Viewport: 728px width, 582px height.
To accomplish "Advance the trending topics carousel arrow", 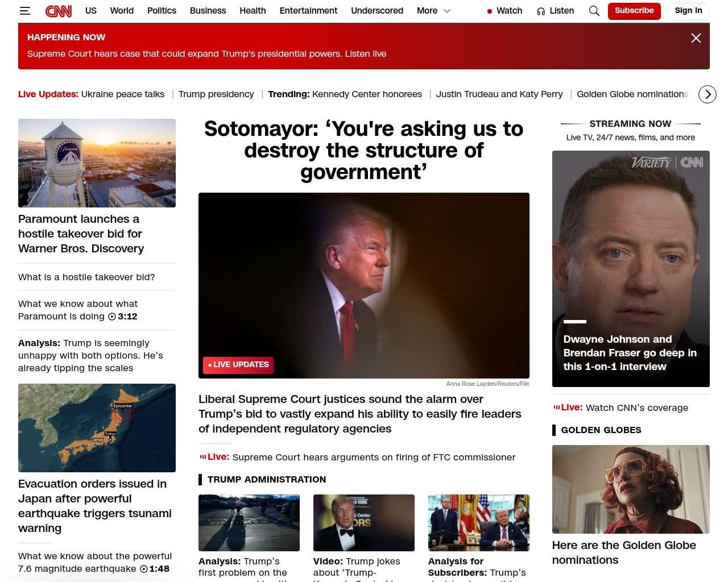I will (708, 94).
